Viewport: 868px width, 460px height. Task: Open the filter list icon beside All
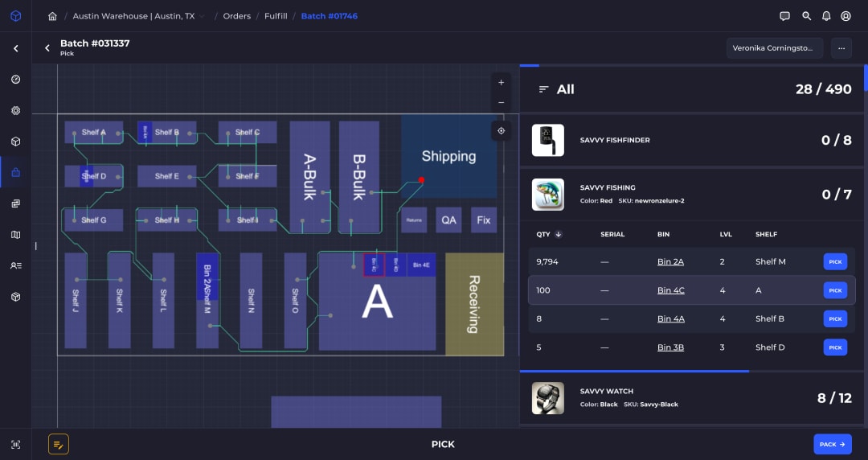[x=543, y=89]
